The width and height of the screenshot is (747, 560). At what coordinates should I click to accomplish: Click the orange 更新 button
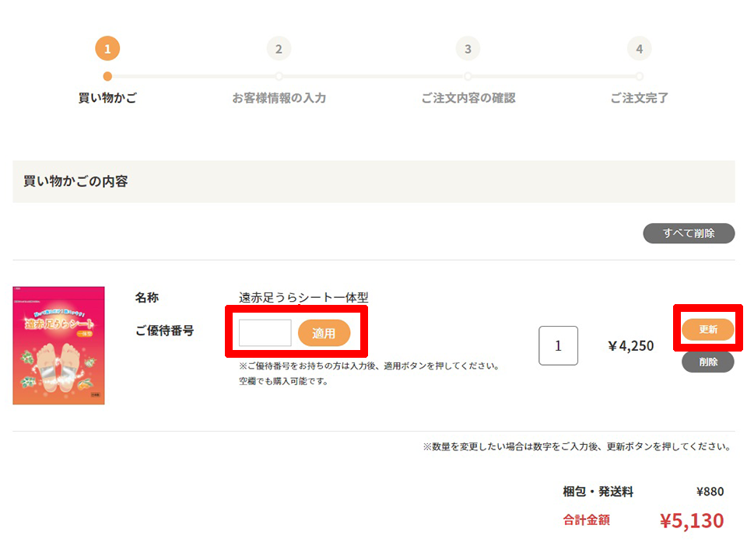(708, 330)
